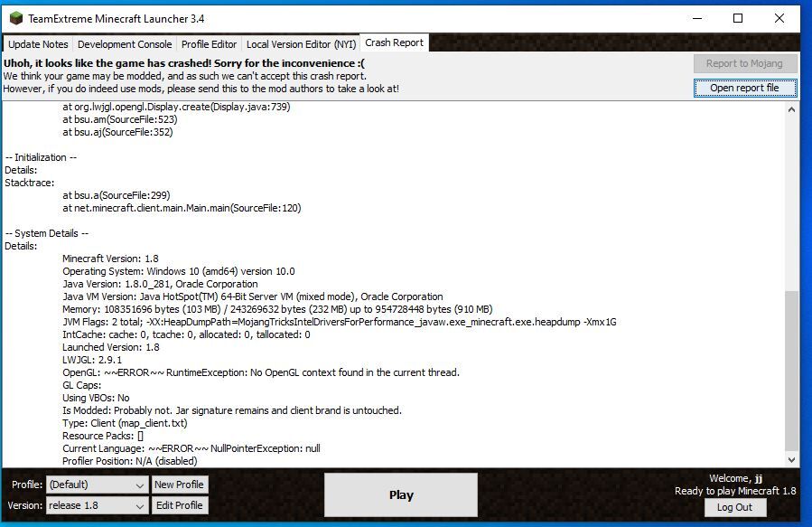Click the 'Minecraft Version: 1.8' line

pyautogui.click(x=110, y=259)
